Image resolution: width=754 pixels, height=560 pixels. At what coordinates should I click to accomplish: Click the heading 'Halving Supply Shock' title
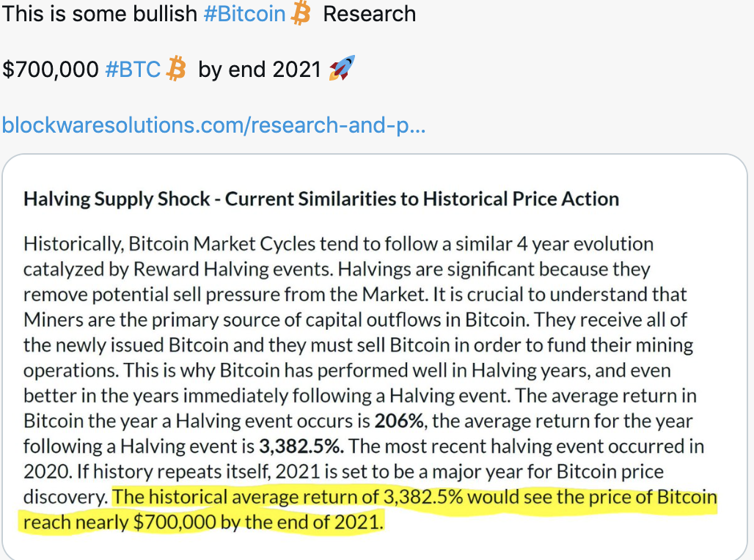(117, 199)
